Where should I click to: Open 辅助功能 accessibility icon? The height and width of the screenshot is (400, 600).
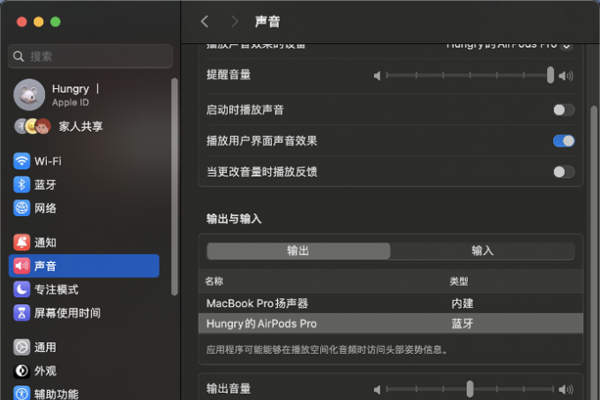tap(22, 393)
